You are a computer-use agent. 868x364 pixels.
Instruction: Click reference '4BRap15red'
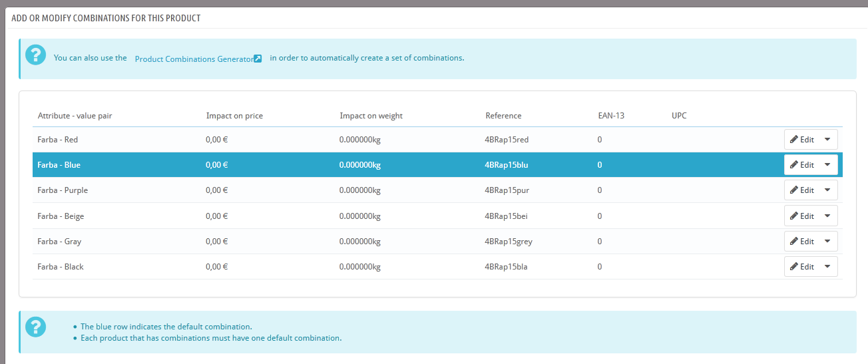click(507, 140)
